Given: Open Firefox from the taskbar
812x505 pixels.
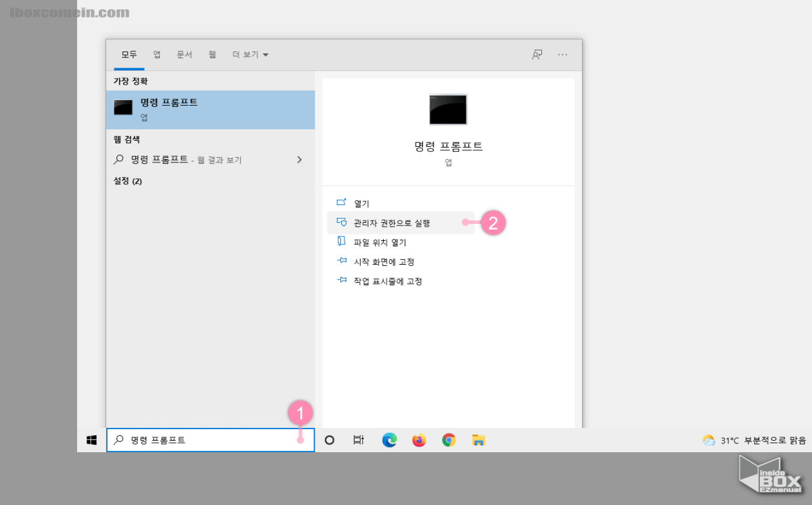Looking at the screenshot, I should point(419,440).
